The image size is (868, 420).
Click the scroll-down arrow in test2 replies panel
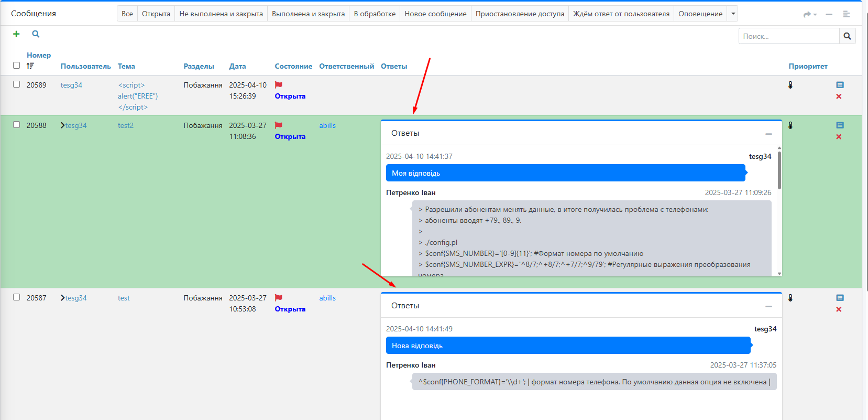pyautogui.click(x=779, y=273)
